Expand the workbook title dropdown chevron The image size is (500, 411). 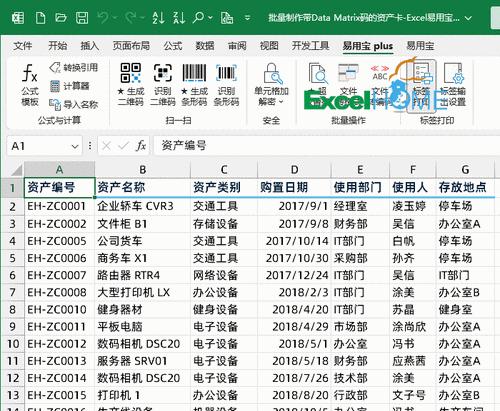(x=469, y=18)
